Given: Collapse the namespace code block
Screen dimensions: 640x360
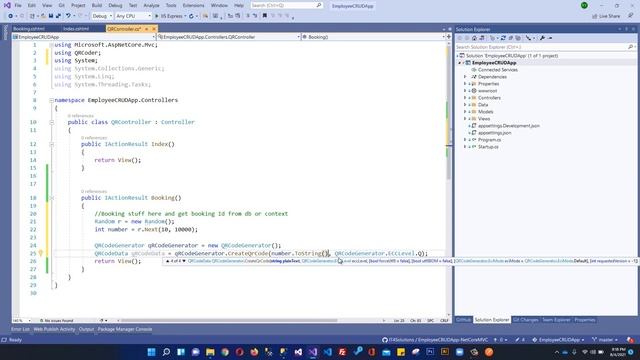Looking at the screenshot, I should point(51,100).
